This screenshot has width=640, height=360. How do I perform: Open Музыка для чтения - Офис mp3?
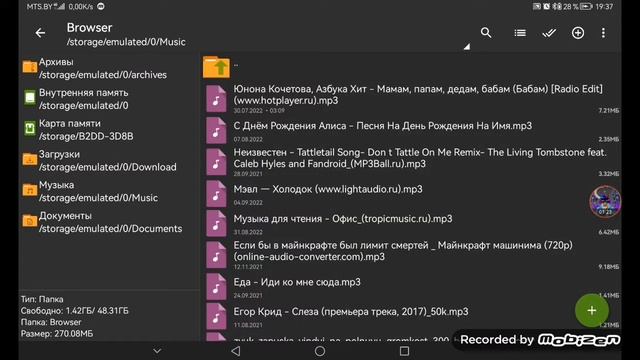click(x=411, y=223)
